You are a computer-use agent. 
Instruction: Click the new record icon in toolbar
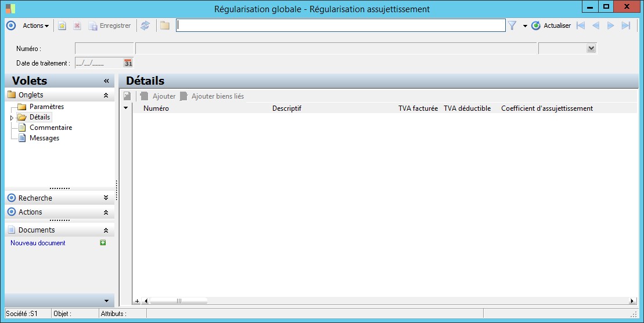click(62, 26)
